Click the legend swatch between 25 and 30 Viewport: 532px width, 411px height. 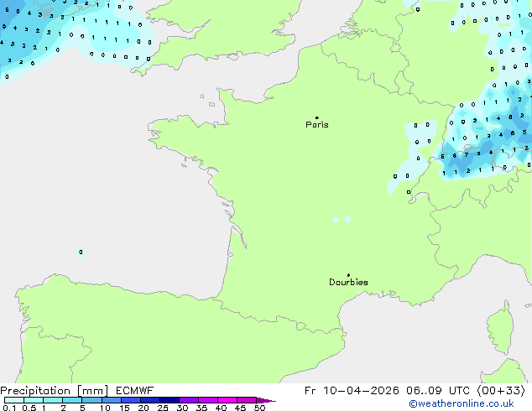coord(169,400)
